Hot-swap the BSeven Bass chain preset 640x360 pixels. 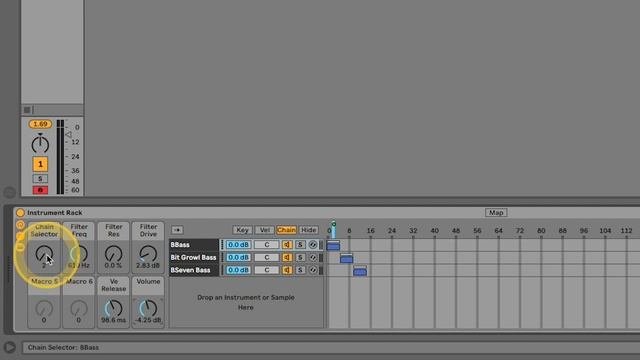pyautogui.click(x=313, y=270)
